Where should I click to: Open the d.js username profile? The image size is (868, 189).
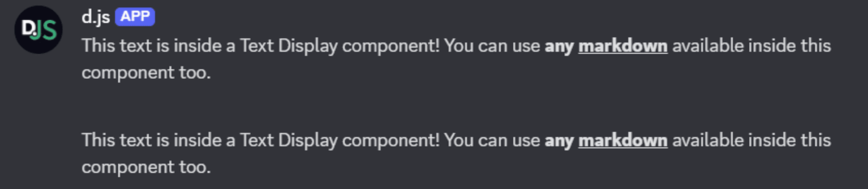[95, 17]
